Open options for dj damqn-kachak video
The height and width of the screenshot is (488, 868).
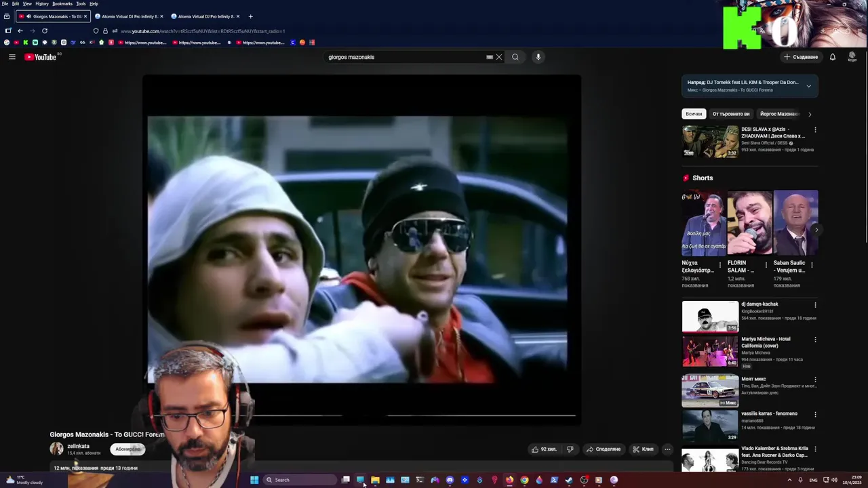(815, 305)
